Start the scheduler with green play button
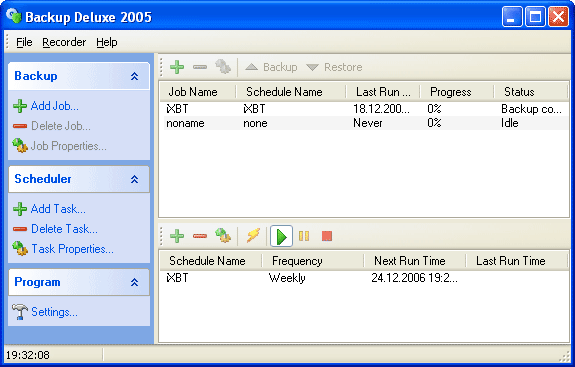The height and width of the screenshot is (367, 575). [x=281, y=236]
